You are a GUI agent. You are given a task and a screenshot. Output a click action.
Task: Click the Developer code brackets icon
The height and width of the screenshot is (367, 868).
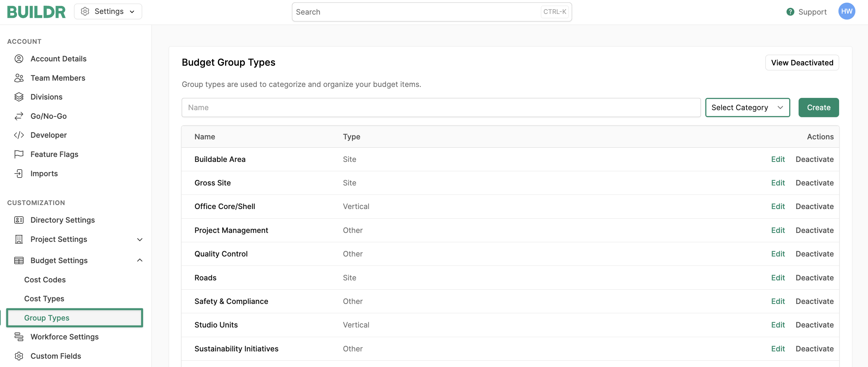(x=19, y=135)
